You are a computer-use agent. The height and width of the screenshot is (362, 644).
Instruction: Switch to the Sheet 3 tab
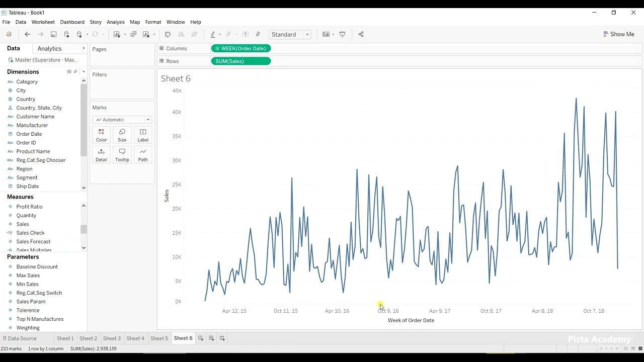(x=112, y=338)
